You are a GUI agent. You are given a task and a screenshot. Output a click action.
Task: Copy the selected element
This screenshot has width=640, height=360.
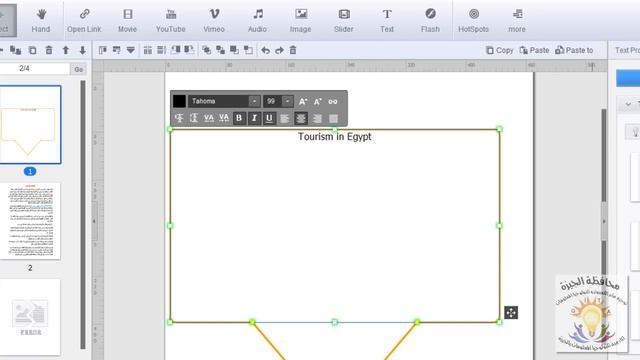pyautogui.click(x=500, y=50)
